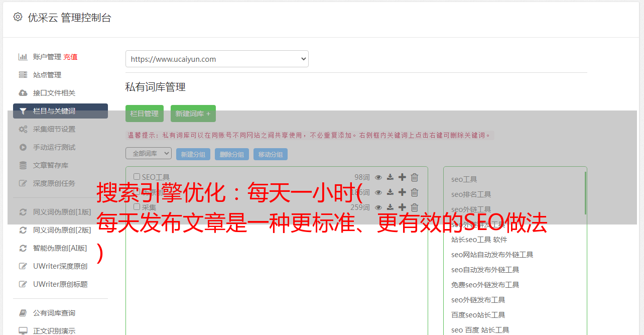Go to UWriter深度原创
This screenshot has width=644, height=335.
pos(60,266)
